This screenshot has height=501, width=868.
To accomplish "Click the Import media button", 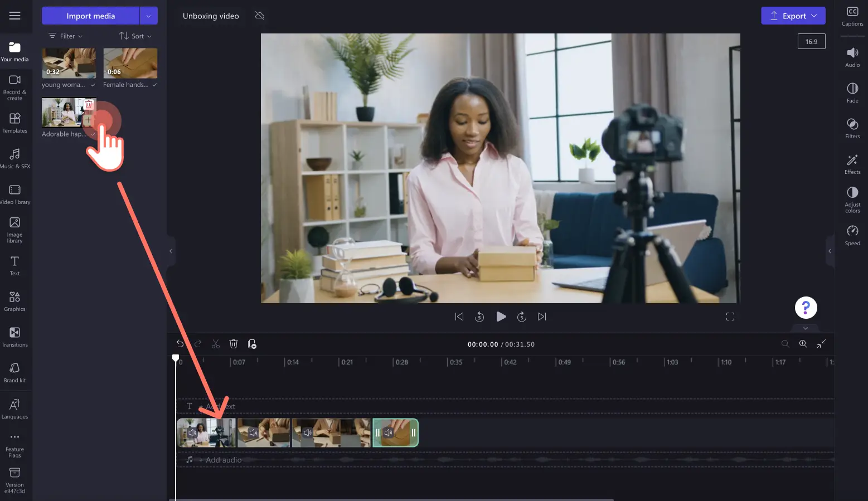I will (x=90, y=16).
